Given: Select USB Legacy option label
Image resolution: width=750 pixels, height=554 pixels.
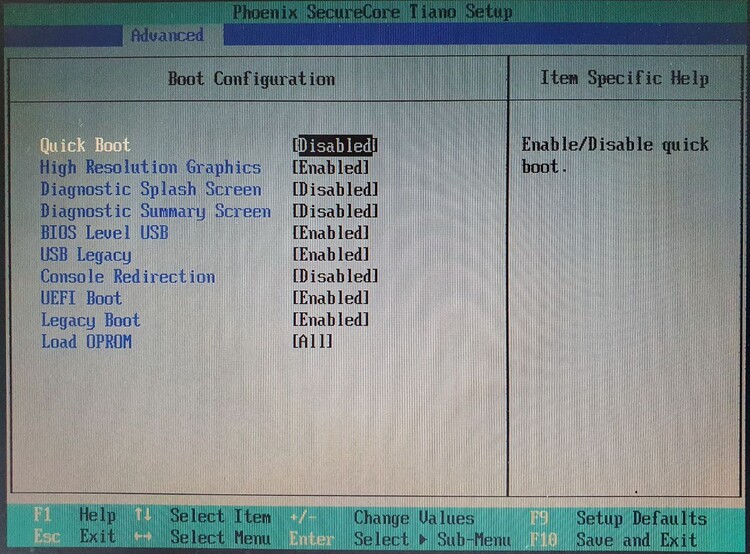Looking at the screenshot, I should tap(86, 255).
